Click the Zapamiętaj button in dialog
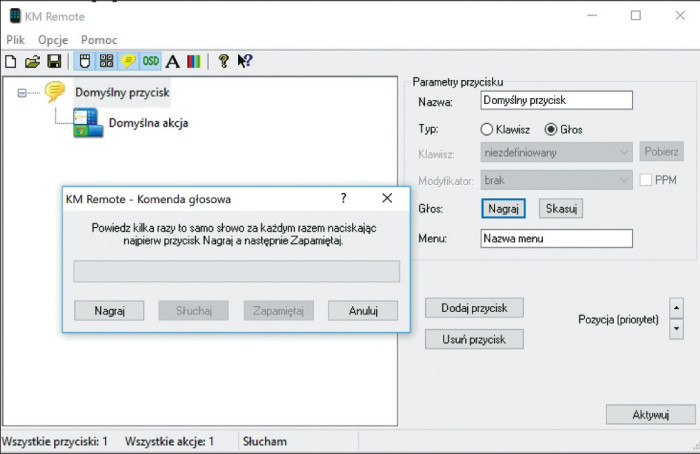This screenshot has height=454, width=700. point(279,311)
